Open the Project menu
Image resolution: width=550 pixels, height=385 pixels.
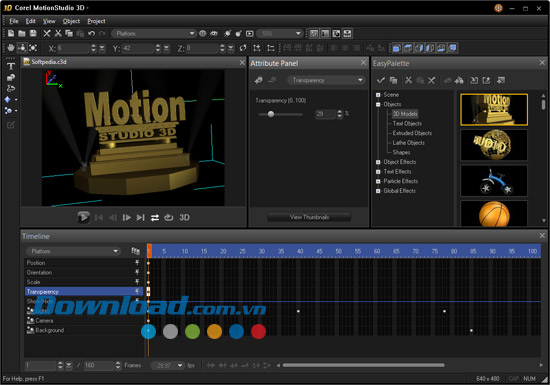pos(96,21)
